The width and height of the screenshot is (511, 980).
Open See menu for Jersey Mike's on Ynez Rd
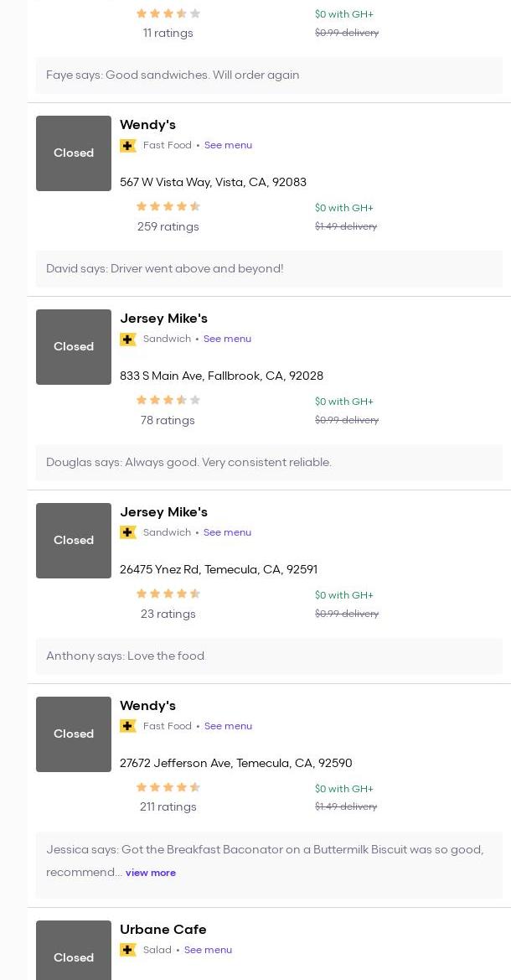(x=227, y=532)
